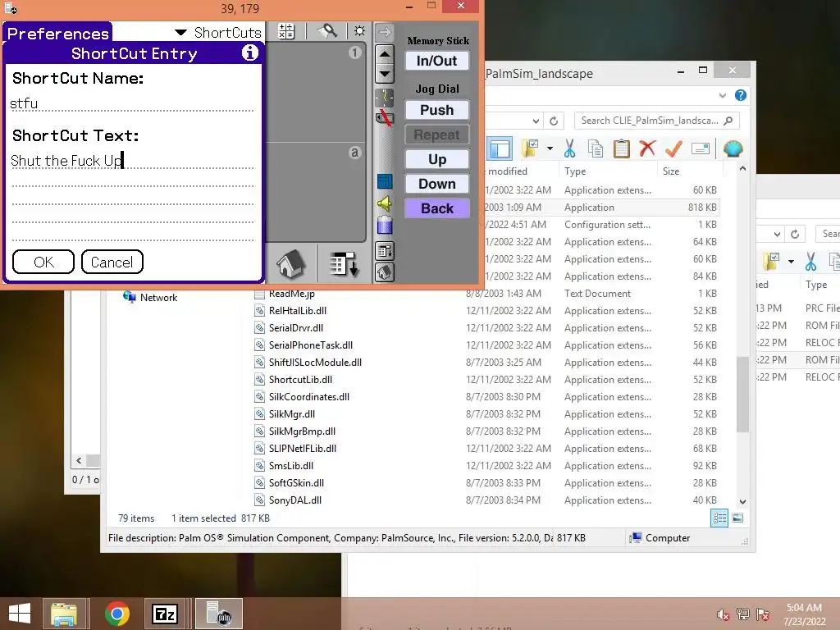Image resolution: width=840 pixels, height=630 pixels.
Task: Click the Cut scissors icon in PalmSim_landscape window
Action: pos(569,148)
